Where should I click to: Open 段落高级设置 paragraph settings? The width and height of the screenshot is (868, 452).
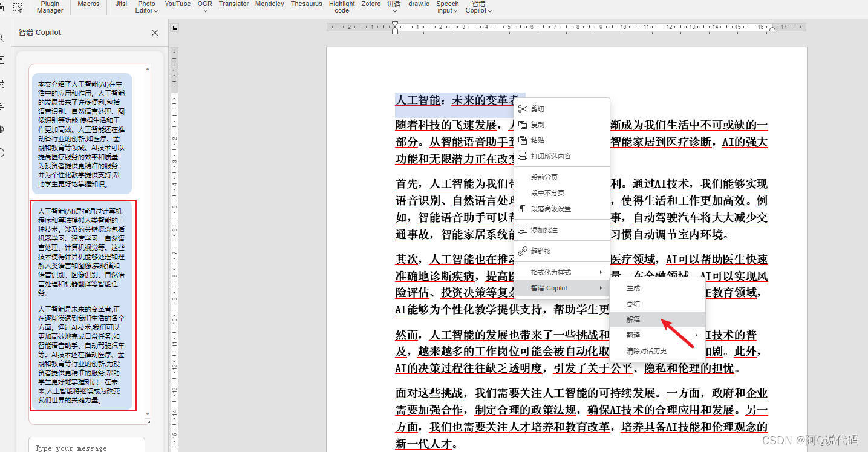[561, 209]
